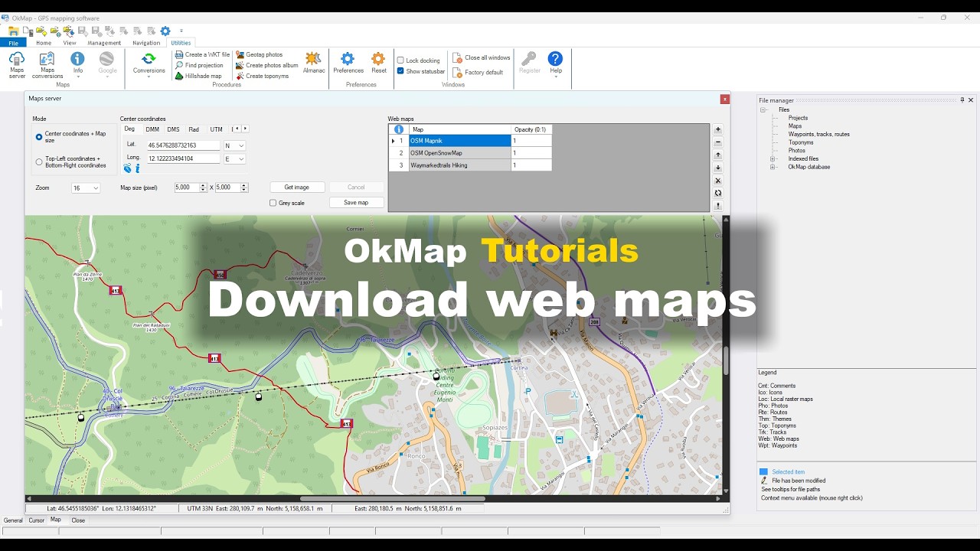Switch to the Navigation ribbon tab

click(x=146, y=43)
